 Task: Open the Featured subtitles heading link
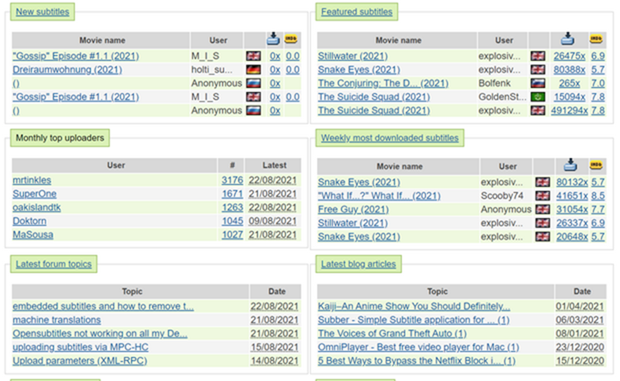(x=357, y=12)
